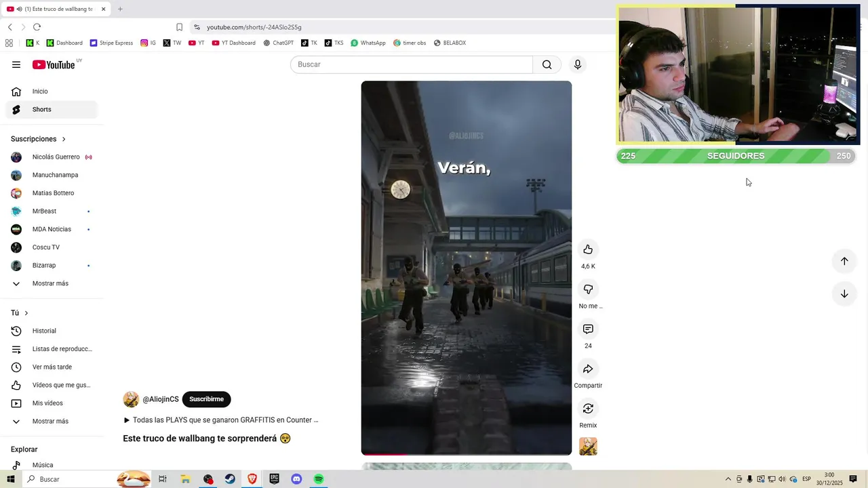Screen dimensions: 868x488
Task: Open the sound thumbnail below Remix
Action: 588,447
